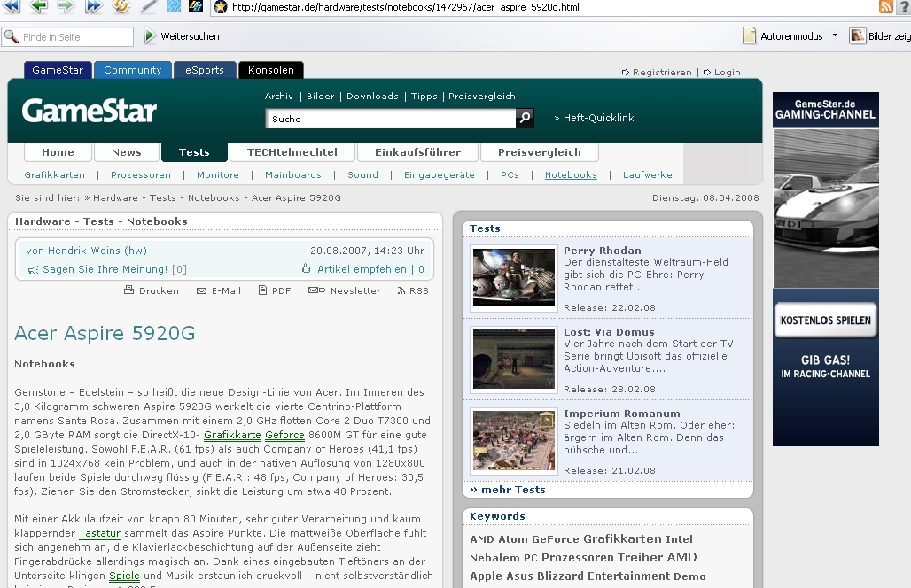
Task: Click the GameStar logo
Action: [90, 111]
